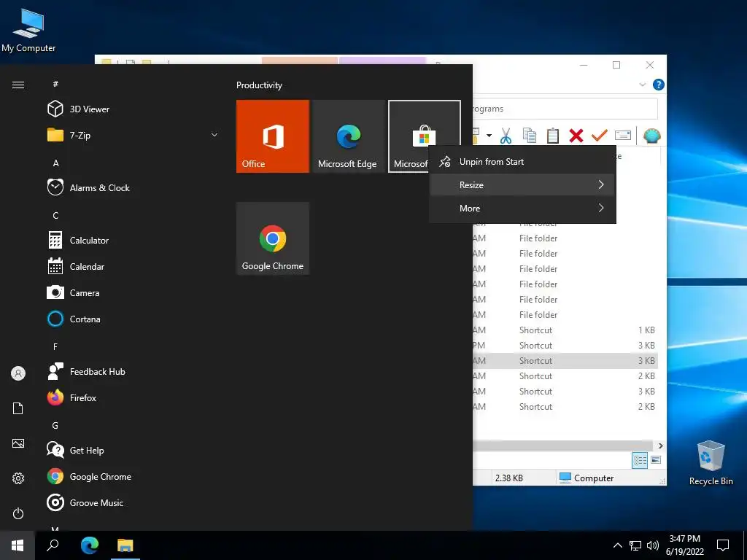Click the letter F section header

click(x=55, y=346)
